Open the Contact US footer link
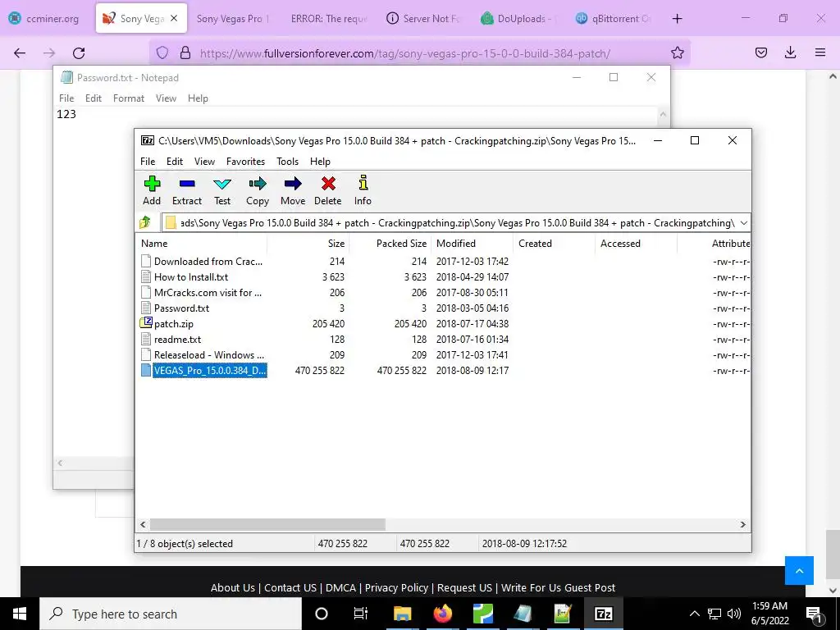 coord(290,587)
